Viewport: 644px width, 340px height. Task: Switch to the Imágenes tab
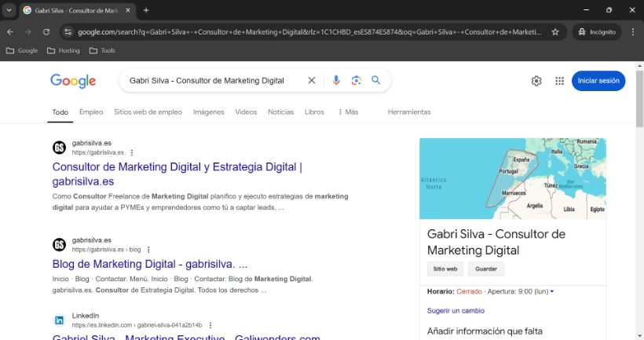[209, 112]
